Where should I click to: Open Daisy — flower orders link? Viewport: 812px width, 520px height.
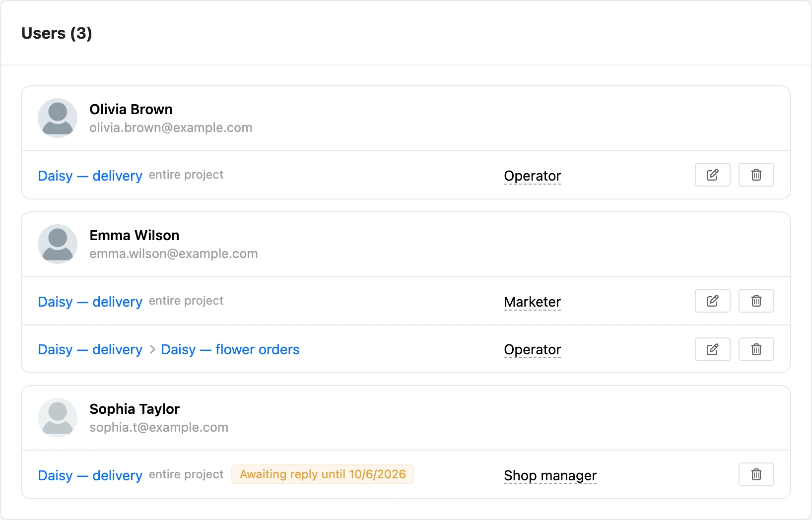pyautogui.click(x=230, y=349)
